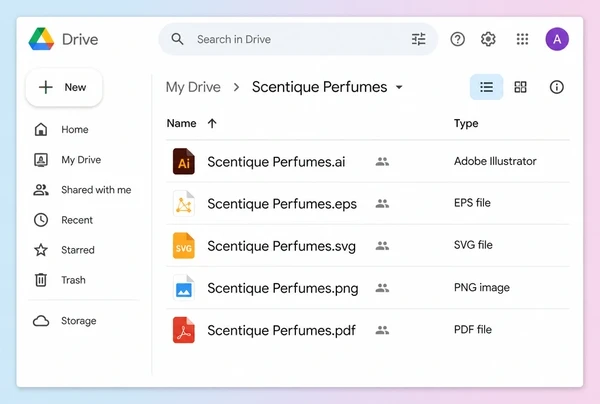Image resolution: width=600 pixels, height=404 pixels.
Task: Click the Adobe Illustrator file icon
Action: pos(184,161)
